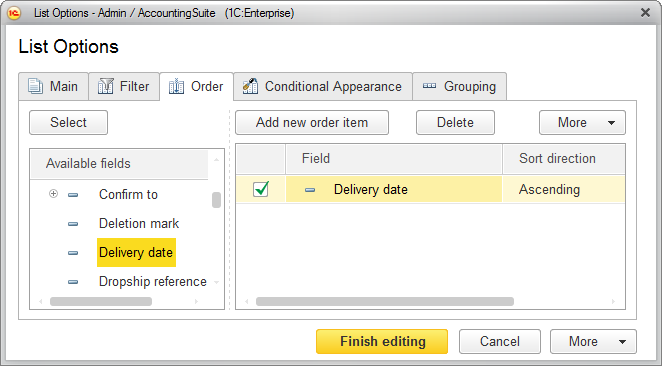The height and width of the screenshot is (366, 662).
Task: Click field icon beside Dropship reference
Action: point(73,282)
